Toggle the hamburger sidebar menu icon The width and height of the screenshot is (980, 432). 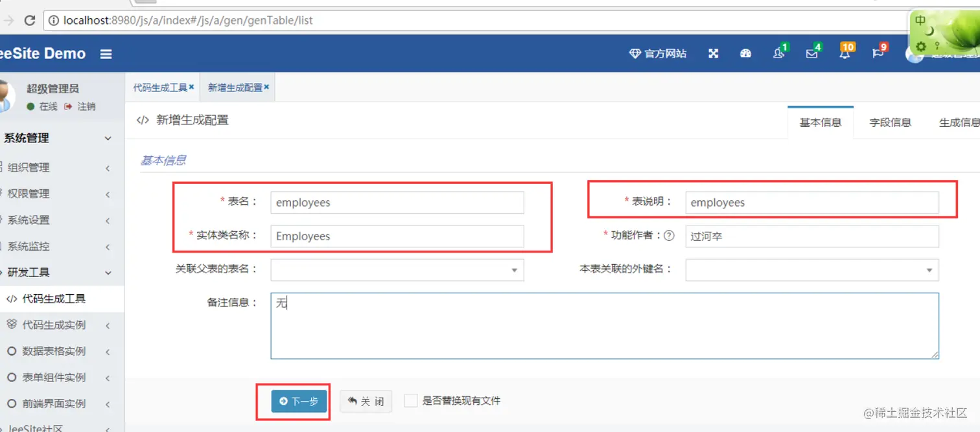106,54
